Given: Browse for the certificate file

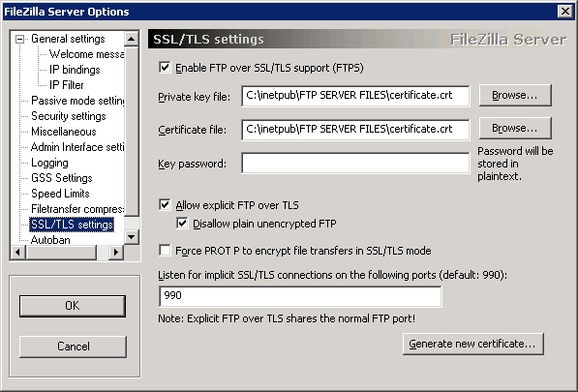Looking at the screenshot, I should (x=515, y=128).
